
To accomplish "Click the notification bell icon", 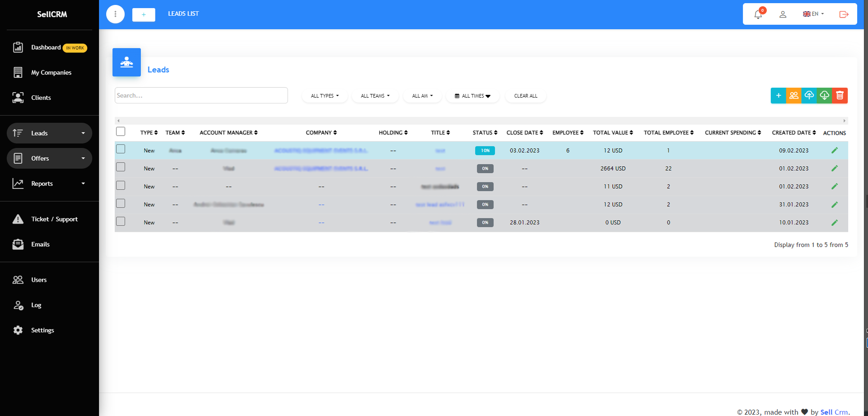I will click(x=758, y=14).
